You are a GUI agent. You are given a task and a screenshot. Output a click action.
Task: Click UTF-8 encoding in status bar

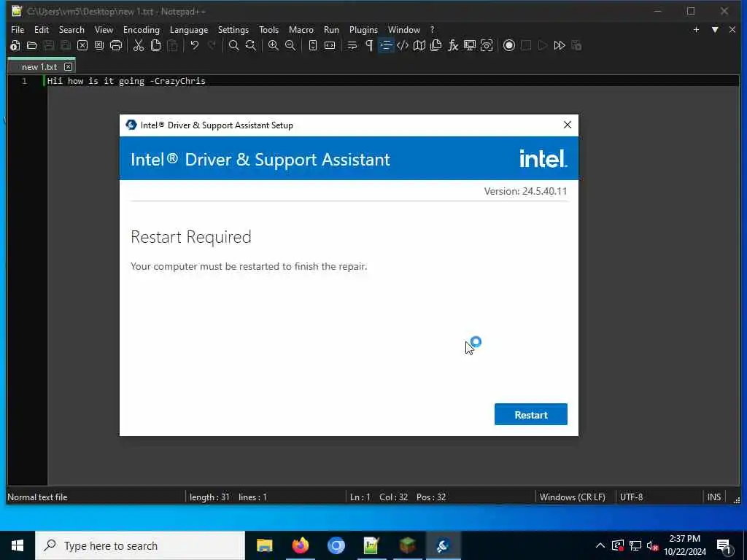[631, 497]
